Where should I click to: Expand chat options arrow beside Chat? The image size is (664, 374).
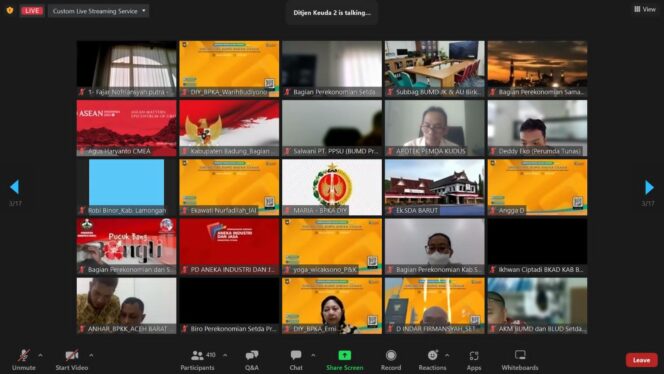[313, 355]
